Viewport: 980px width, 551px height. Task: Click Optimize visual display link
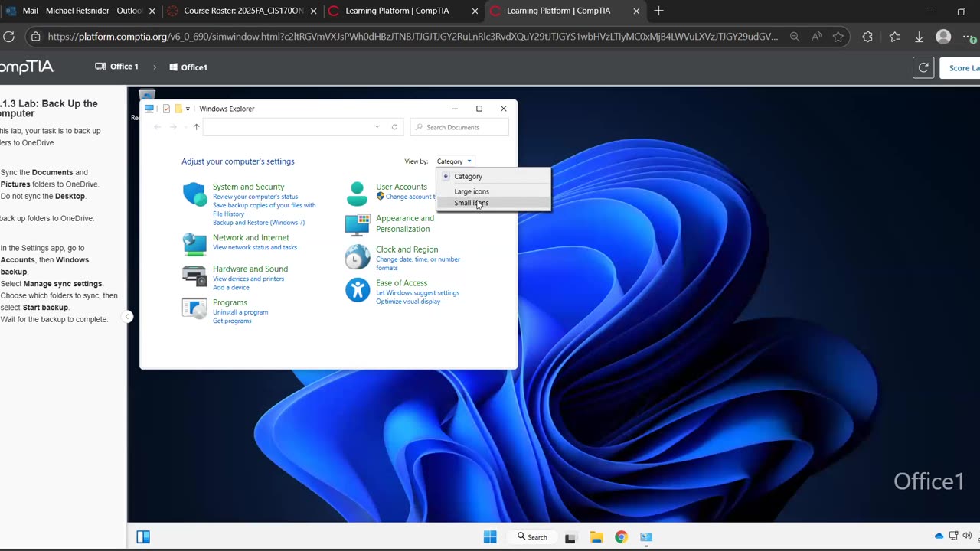[x=408, y=302]
